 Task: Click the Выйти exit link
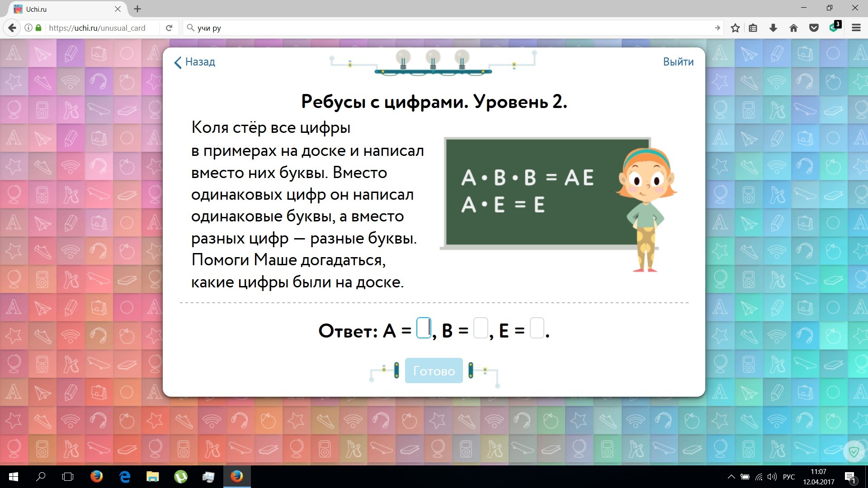point(678,62)
